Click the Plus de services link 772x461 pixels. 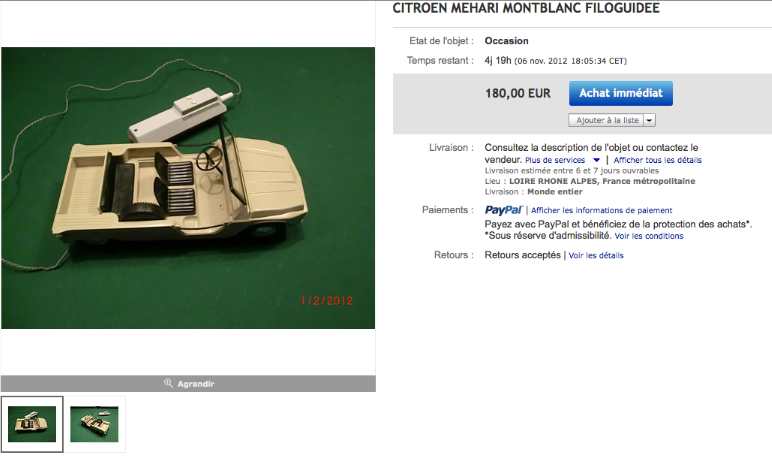pyautogui.click(x=555, y=160)
